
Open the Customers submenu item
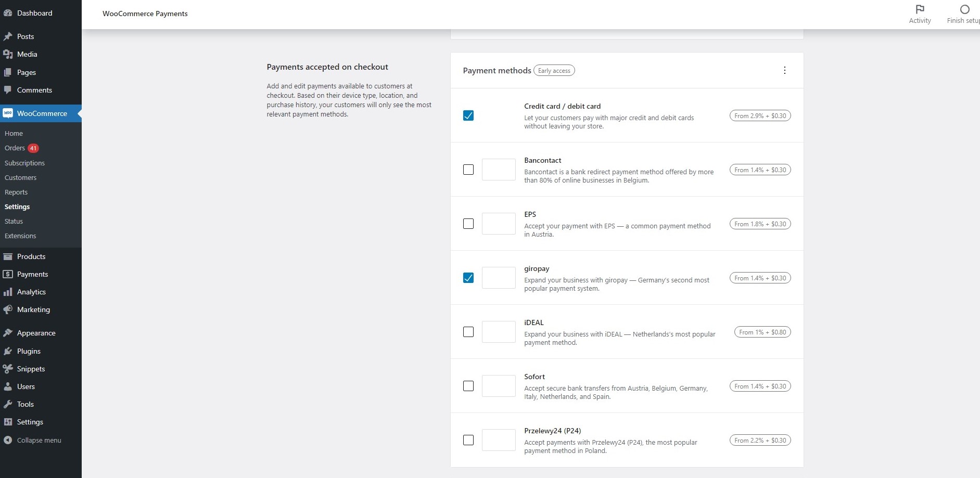tap(20, 177)
